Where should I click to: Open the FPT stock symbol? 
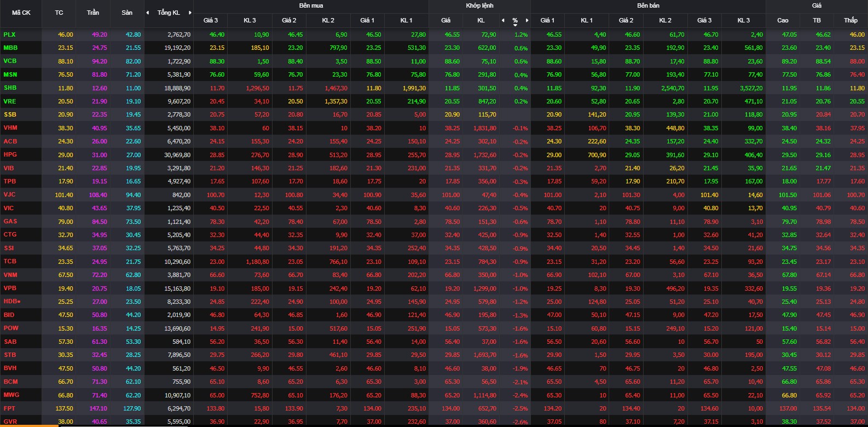(9, 408)
